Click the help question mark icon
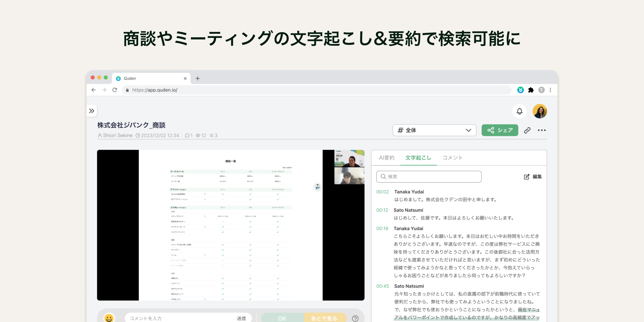644x322 pixels. [355, 318]
